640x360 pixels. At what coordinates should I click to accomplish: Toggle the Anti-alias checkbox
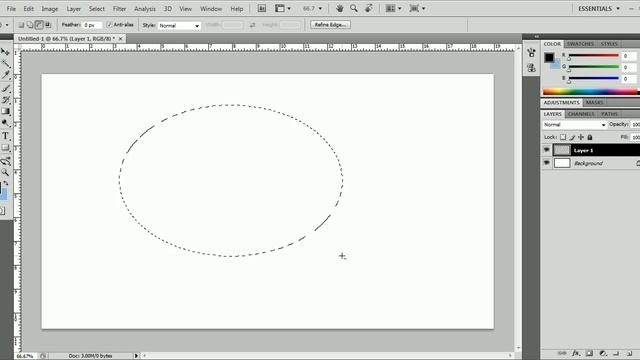pos(109,25)
